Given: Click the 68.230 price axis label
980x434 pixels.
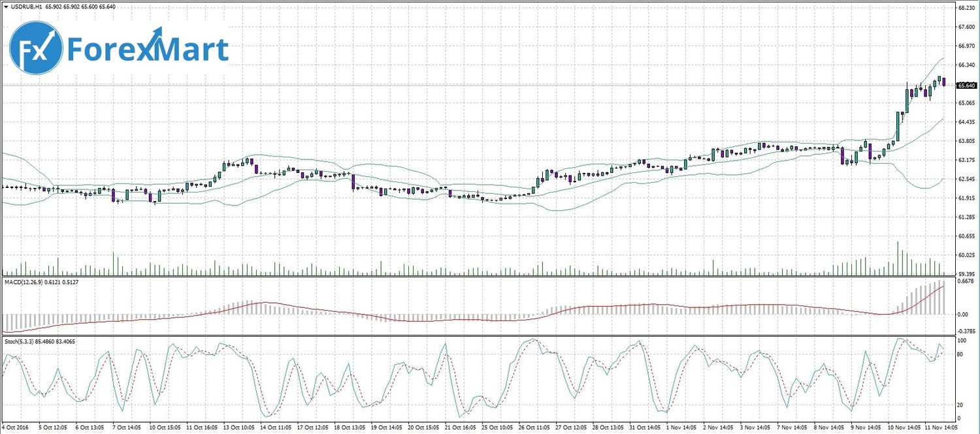Looking at the screenshot, I should click(x=966, y=8).
